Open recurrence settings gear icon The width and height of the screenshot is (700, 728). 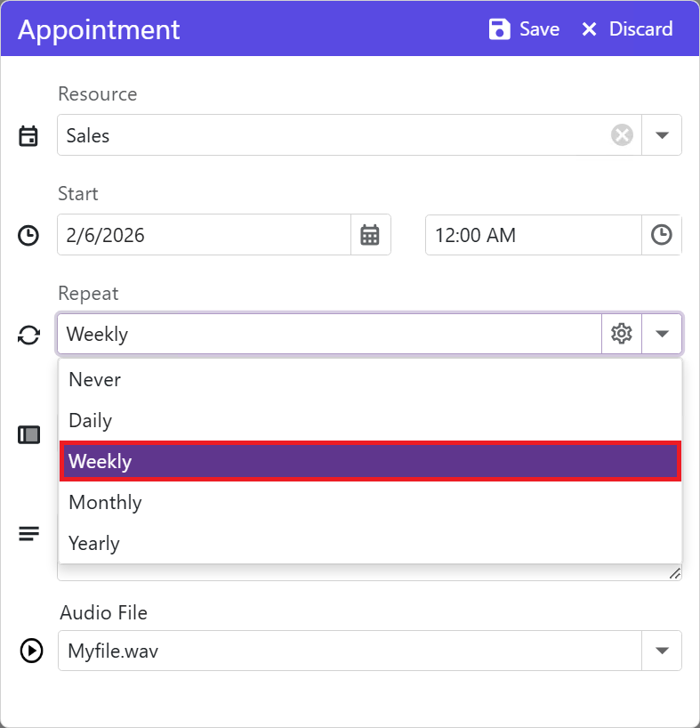pyautogui.click(x=622, y=334)
